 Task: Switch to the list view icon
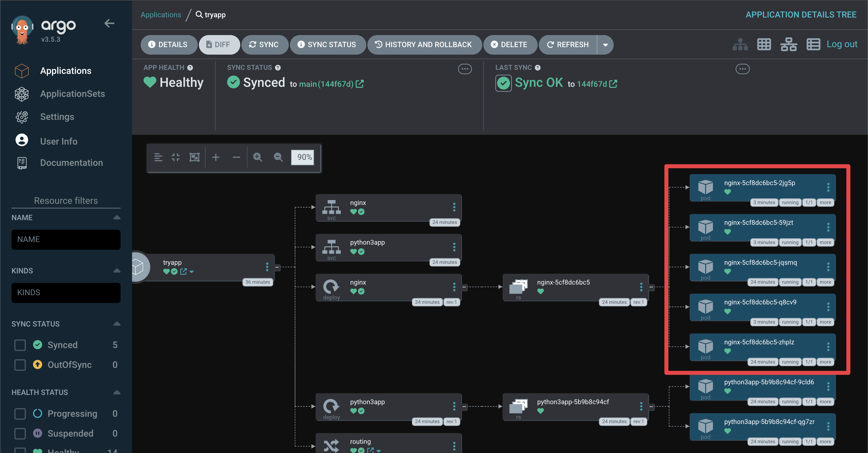pyautogui.click(x=813, y=45)
